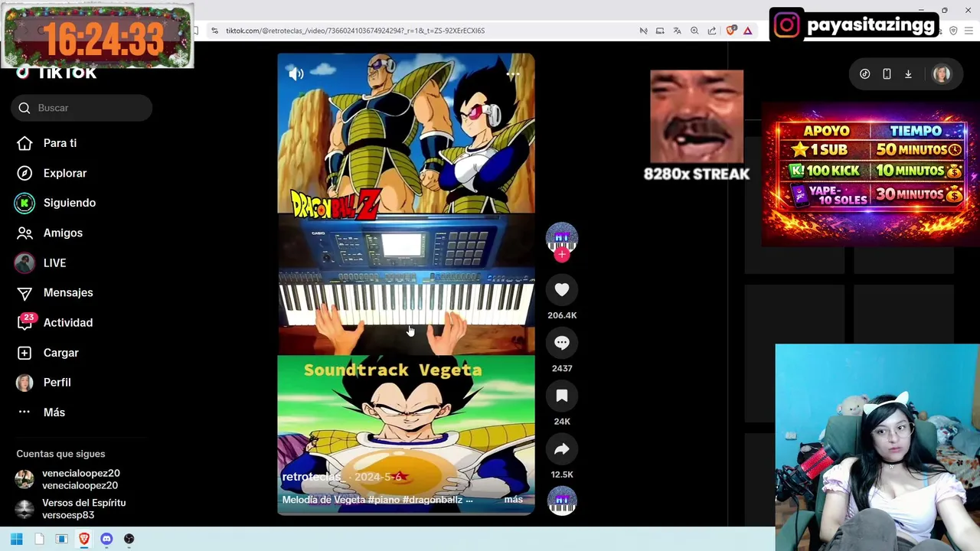The width and height of the screenshot is (980, 551).
Task: Click the zoom magnifier icon in address bar
Action: (x=694, y=31)
